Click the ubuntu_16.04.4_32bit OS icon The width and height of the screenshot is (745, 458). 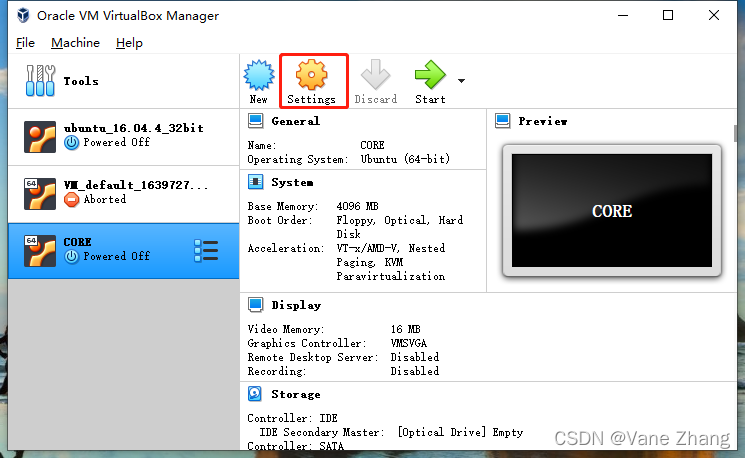tap(40, 137)
